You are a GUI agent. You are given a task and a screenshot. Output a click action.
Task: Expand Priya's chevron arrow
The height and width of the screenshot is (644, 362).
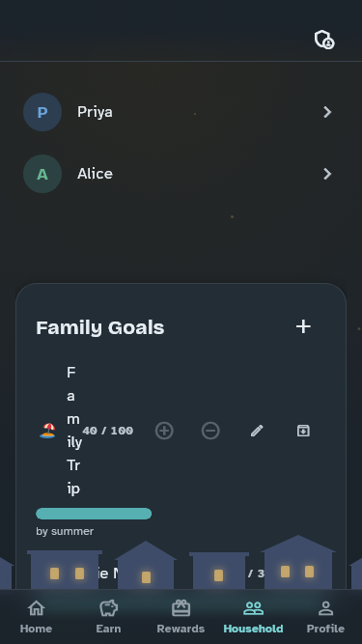point(327,112)
